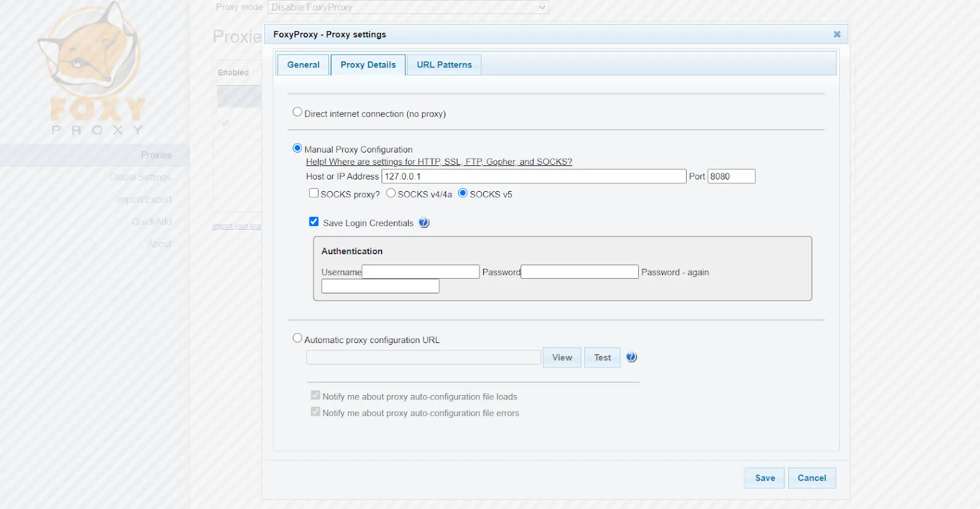Close the Proxy settings dialog with X
The image size is (980, 509).
(x=837, y=34)
